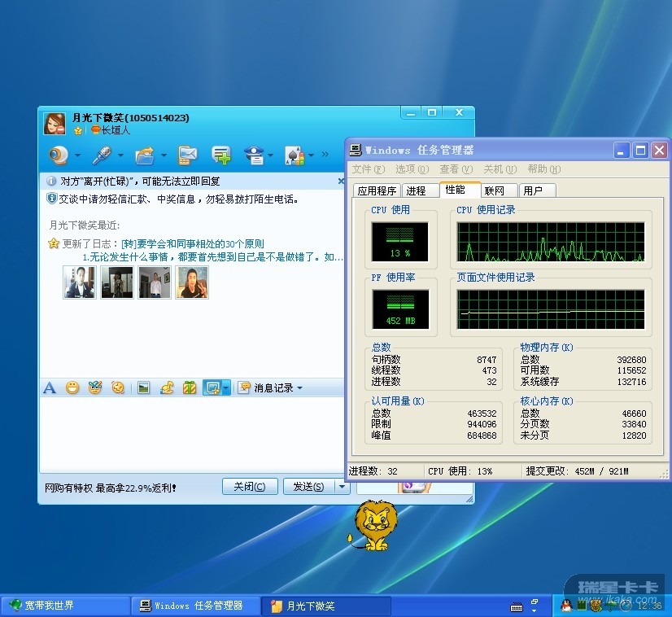Viewport: 672px width, 617px height.
Task: Open the 查看(V) menu in Task Manager
Action: pos(456,169)
